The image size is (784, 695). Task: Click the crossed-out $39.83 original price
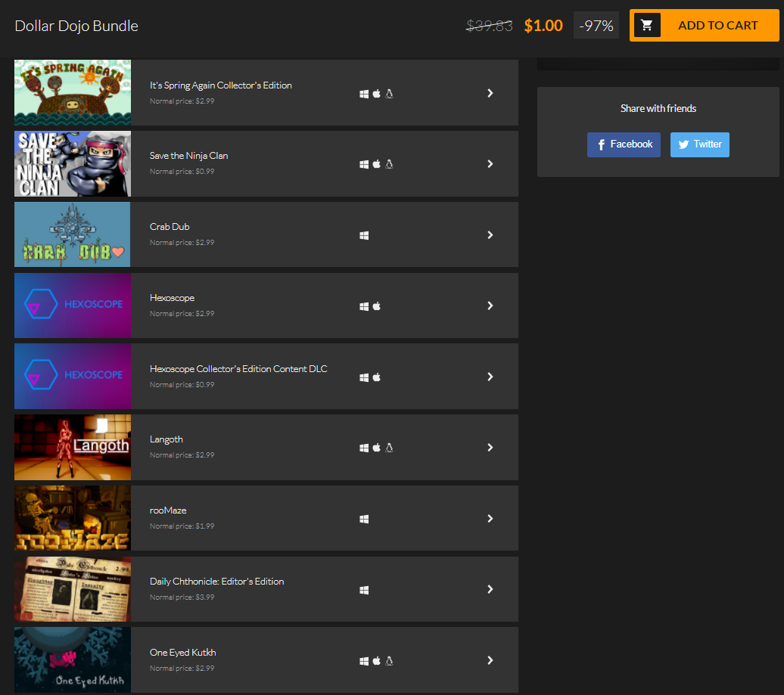(x=489, y=26)
